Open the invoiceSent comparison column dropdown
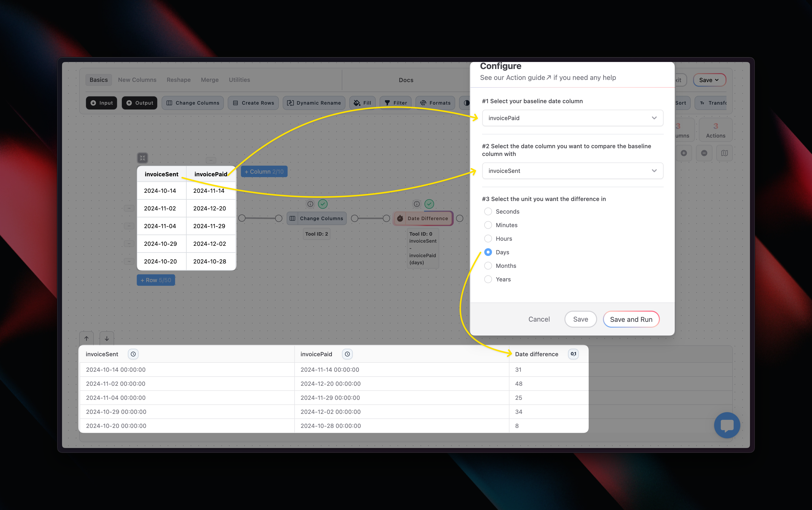Image resolution: width=812 pixels, height=510 pixels. tap(572, 171)
